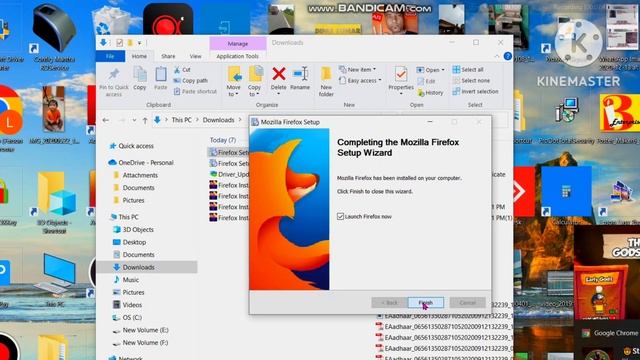Click the 3D Objects shortcut on desktop

pos(54,202)
